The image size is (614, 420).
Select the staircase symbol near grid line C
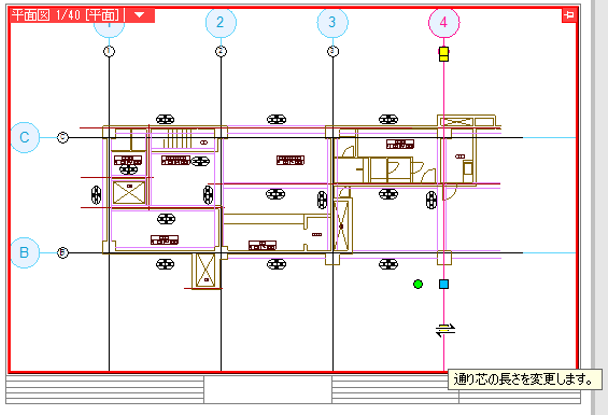point(177,137)
